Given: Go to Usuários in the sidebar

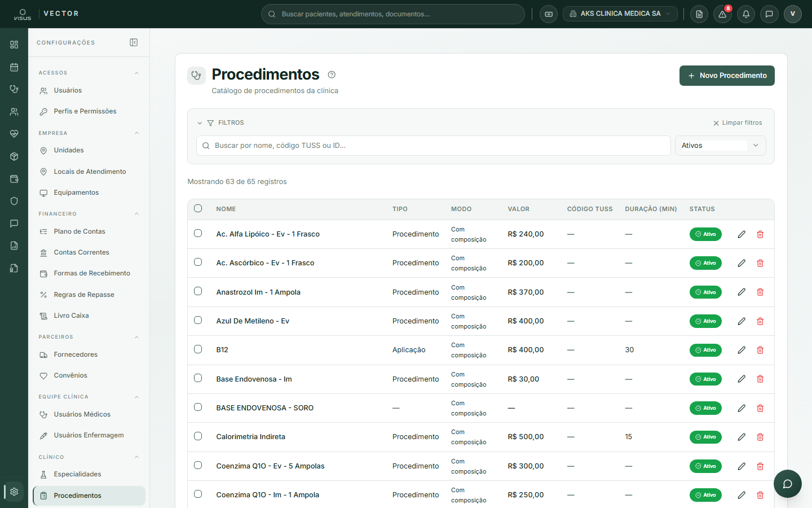Looking at the screenshot, I should [x=89, y=90].
